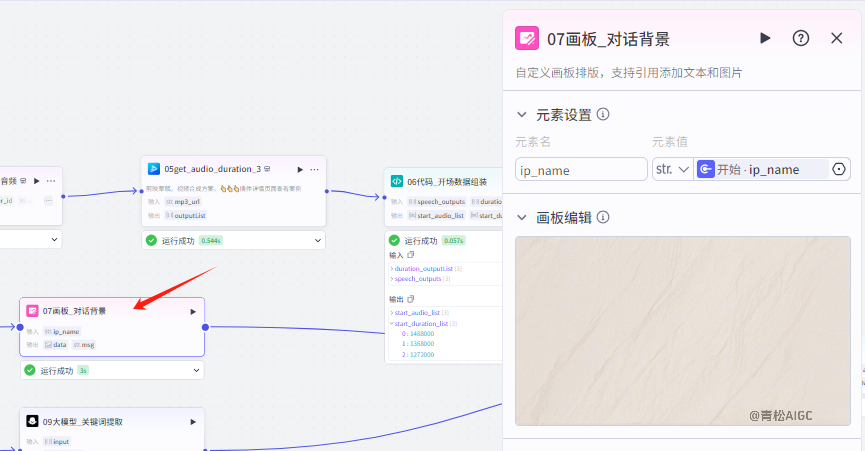Screen dimensions: 865x451
Task: Click the input port of node 07
Action: point(20,327)
